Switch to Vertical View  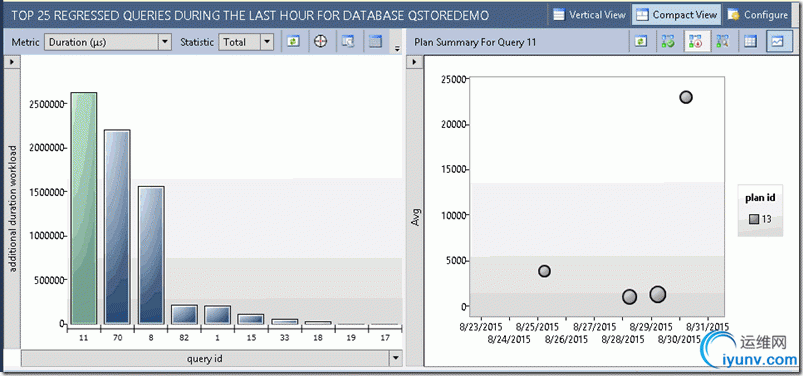pyautogui.click(x=589, y=15)
